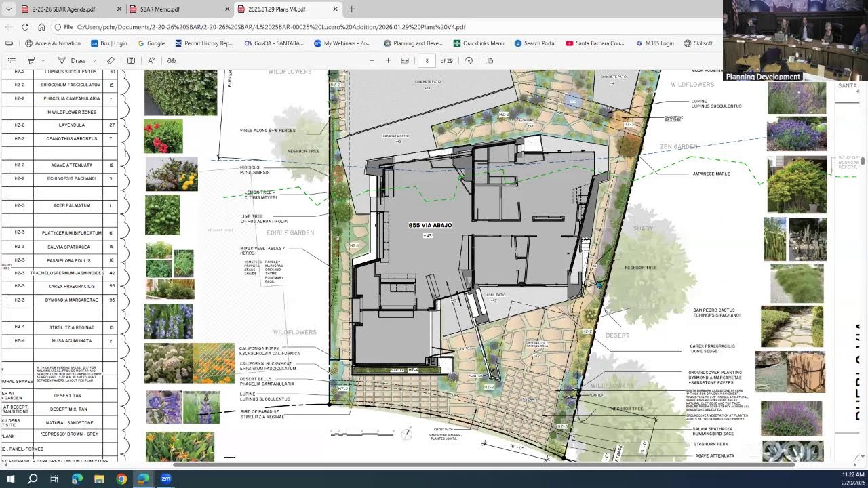Open a new browser tab

[351, 9]
